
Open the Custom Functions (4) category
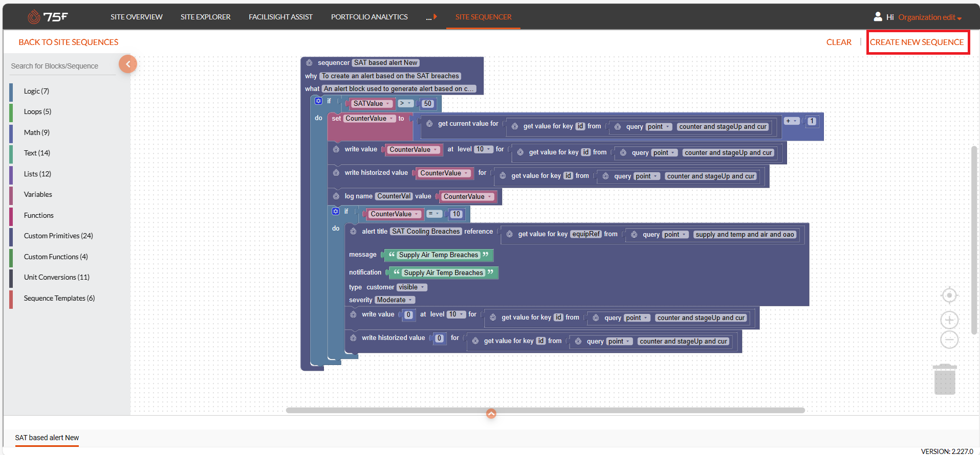pyautogui.click(x=56, y=257)
